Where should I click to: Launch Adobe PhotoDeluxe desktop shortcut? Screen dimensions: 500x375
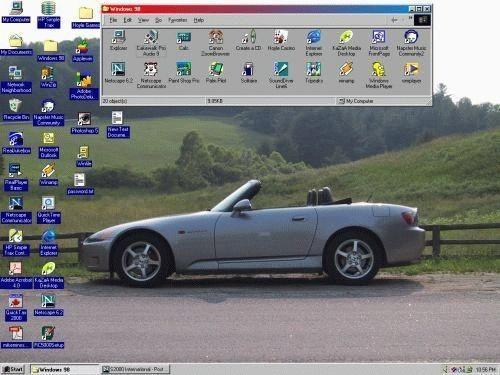[84, 86]
